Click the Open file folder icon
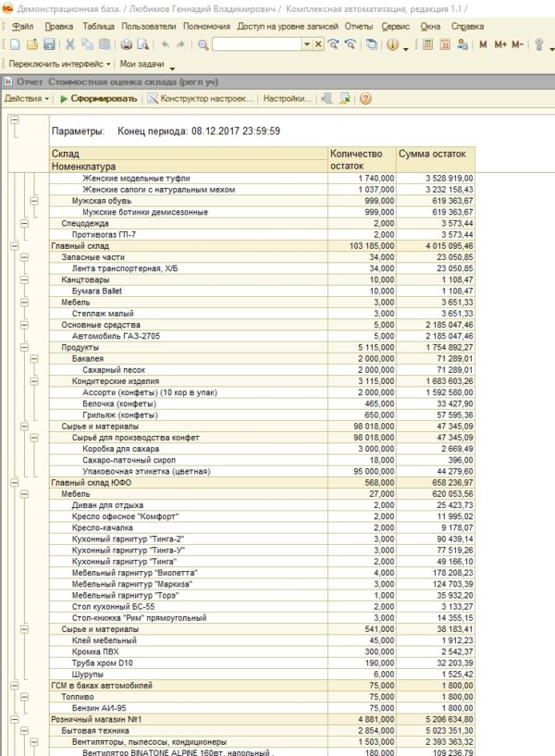The width and height of the screenshot is (555, 756). (31, 44)
